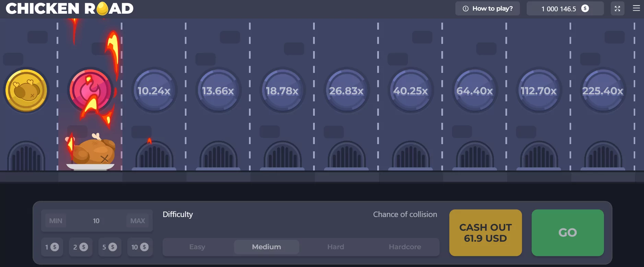Set difficulty to Hardcore
Image resolution: width=644 pixels, height=267 pixels.
pyautogui.click(x=405, y=247)
